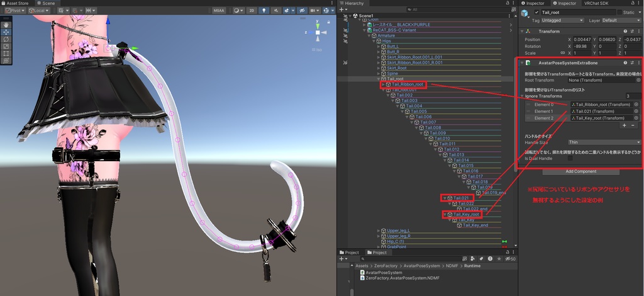Select the Scale tool

click(x=6, y=46)
